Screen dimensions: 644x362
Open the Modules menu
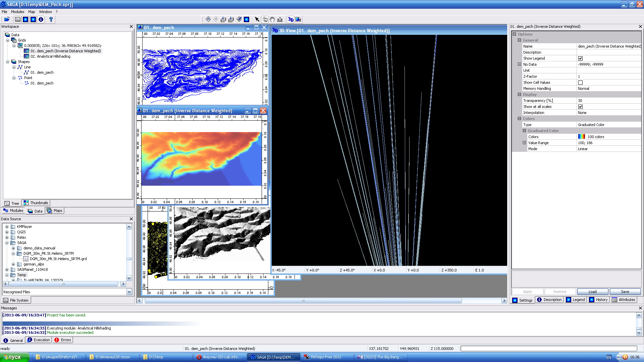(17, 12)
